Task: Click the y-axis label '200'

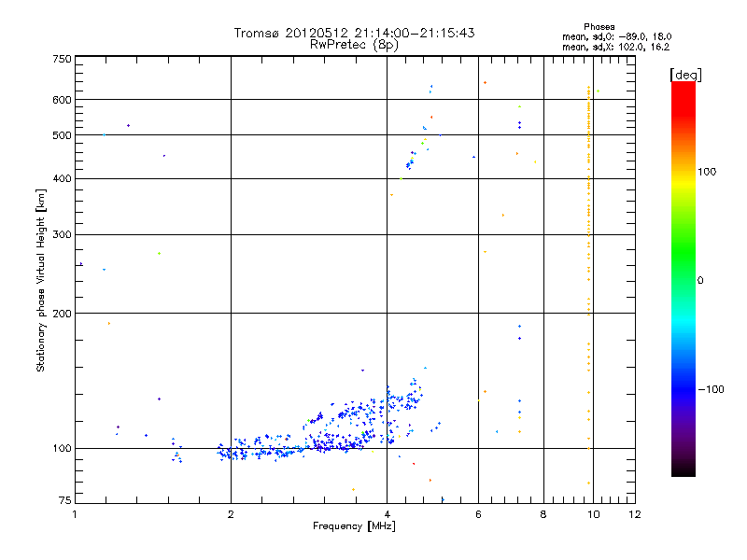Action: (62, 314)
